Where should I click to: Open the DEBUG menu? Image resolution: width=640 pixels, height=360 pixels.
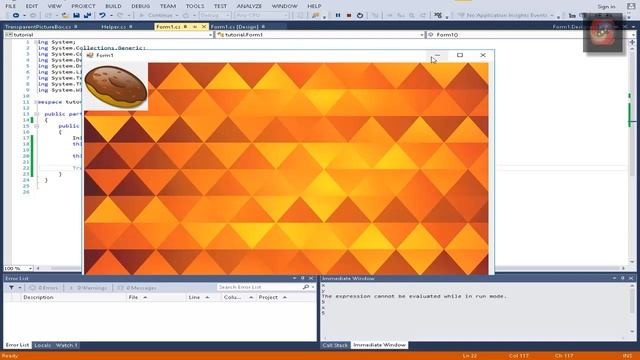tap(140, 6)
